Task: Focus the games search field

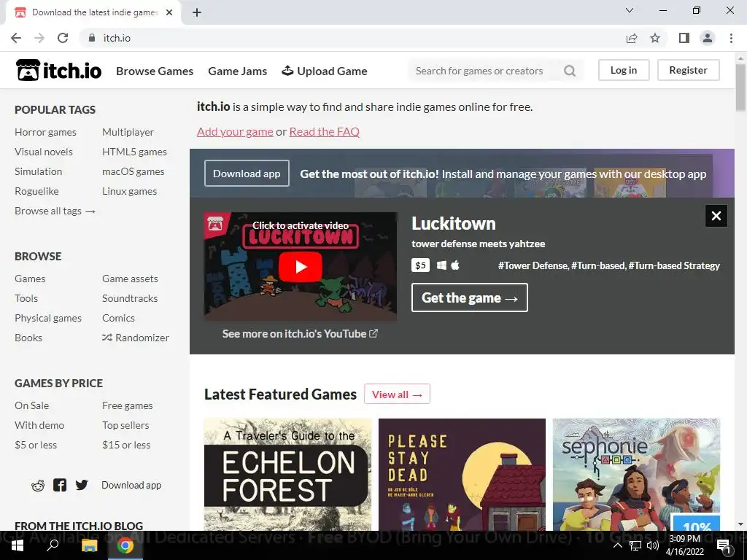Action: pyautogui.click(x=486, y=71)
